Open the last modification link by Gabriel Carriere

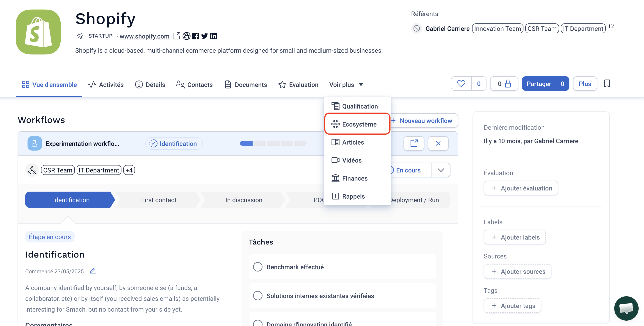pyautogui.click(x=531, y=141)
